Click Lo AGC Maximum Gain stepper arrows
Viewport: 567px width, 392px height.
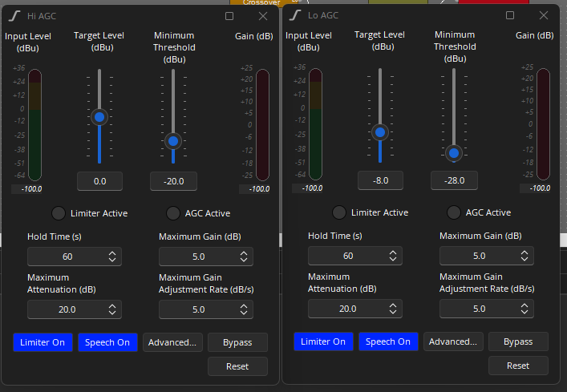point(524,256)
